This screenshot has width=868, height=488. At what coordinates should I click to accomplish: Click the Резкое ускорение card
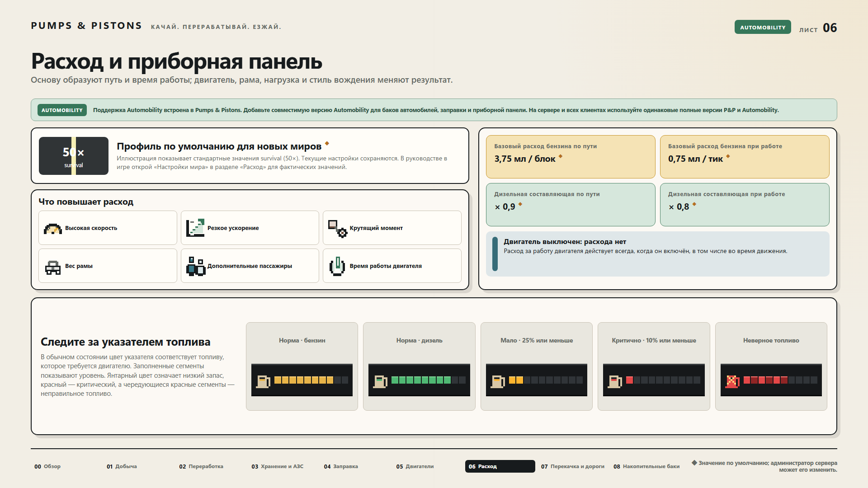[x=250, y=228]
